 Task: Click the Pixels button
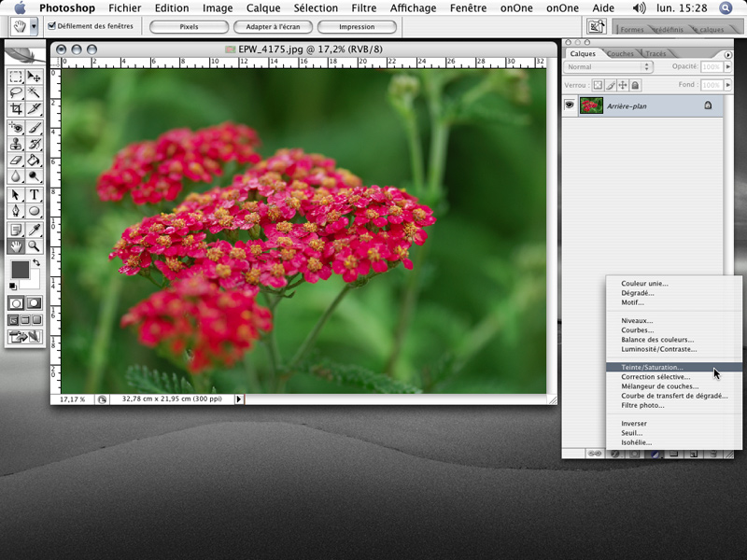click(190, 27)
